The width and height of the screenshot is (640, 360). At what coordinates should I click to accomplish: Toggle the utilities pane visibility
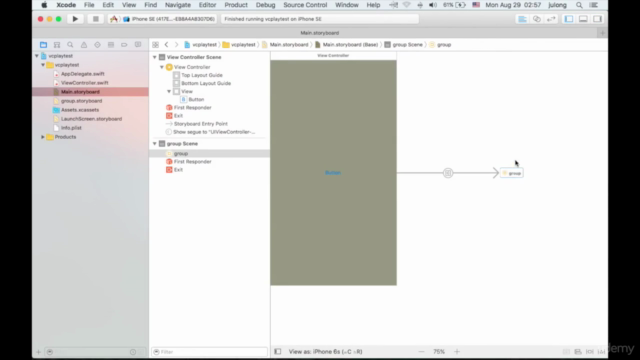[x=598, y=19]
